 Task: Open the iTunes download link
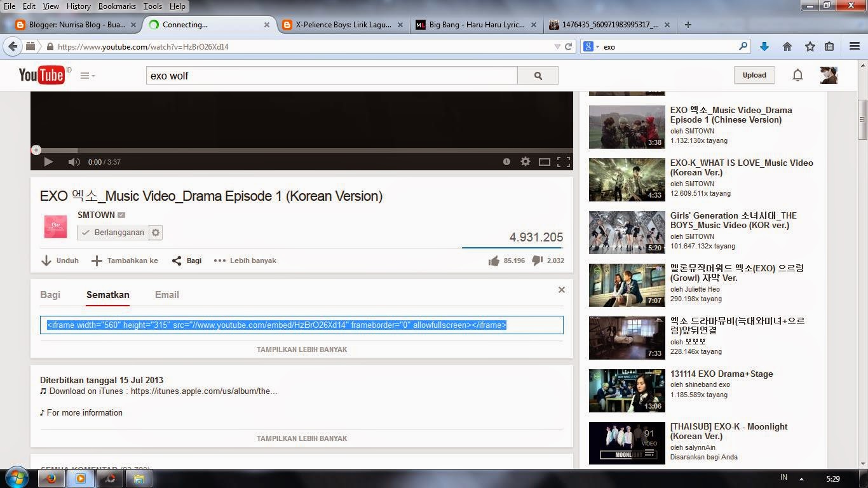point(204,391)
